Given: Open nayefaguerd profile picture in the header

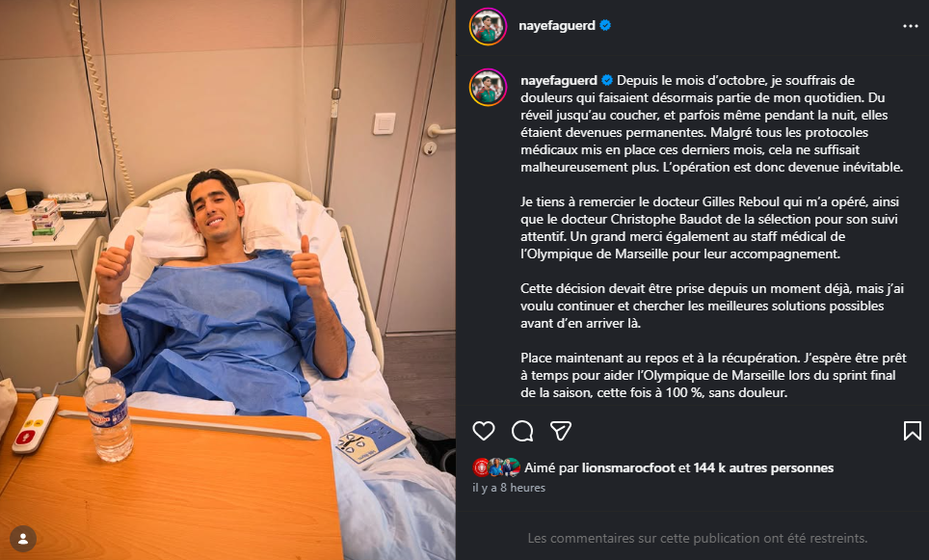Looking at the screenshot, I should tap(488, 27).
